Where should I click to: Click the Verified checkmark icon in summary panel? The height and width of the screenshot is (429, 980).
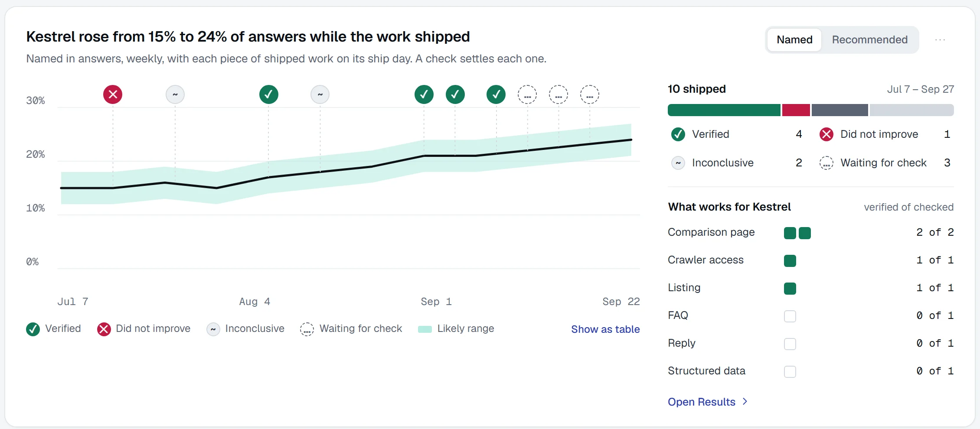678,134
